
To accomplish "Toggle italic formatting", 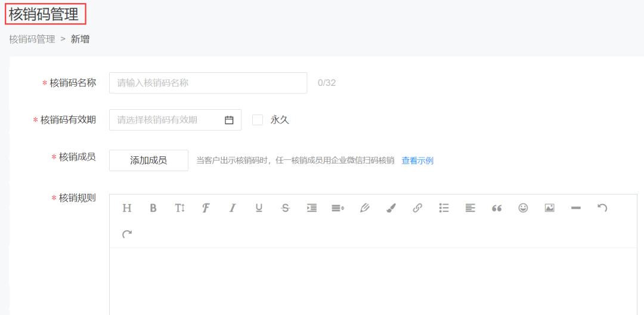I will click(233, 208).
